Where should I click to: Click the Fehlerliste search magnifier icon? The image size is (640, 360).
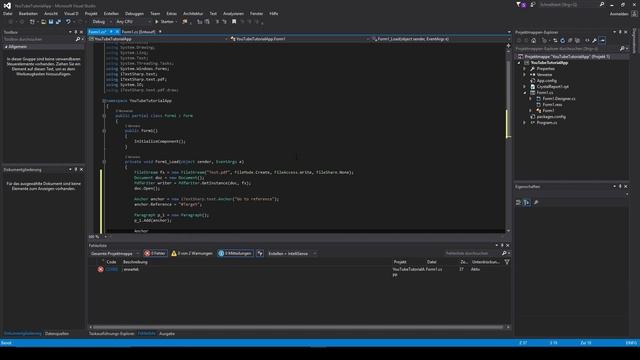(504, 253)
